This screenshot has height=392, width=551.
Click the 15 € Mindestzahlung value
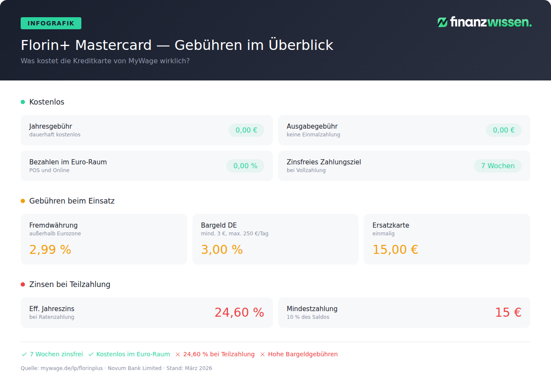coord(508,312)
